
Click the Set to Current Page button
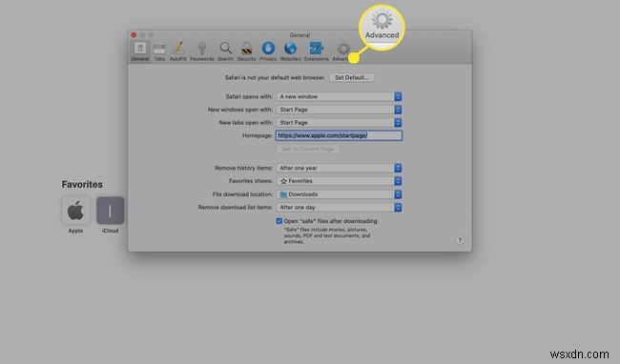pyautogui.click(x=308, y=149)
